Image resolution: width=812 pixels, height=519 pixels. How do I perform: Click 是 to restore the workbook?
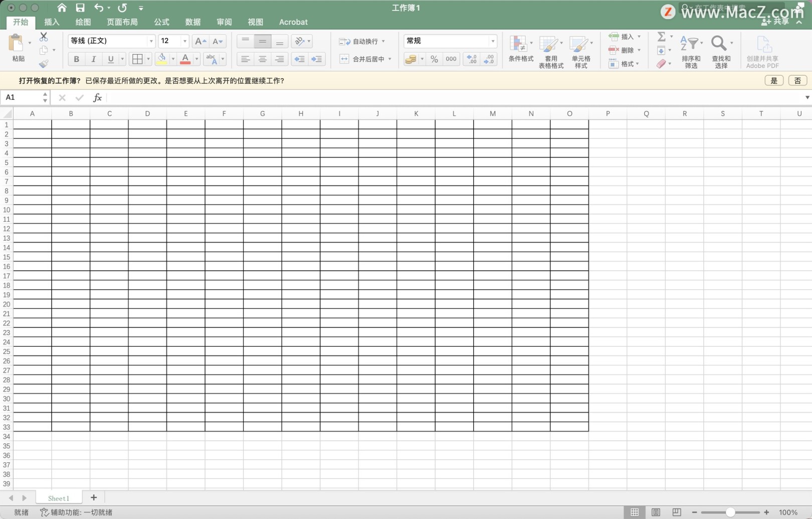tap(774, 81)
